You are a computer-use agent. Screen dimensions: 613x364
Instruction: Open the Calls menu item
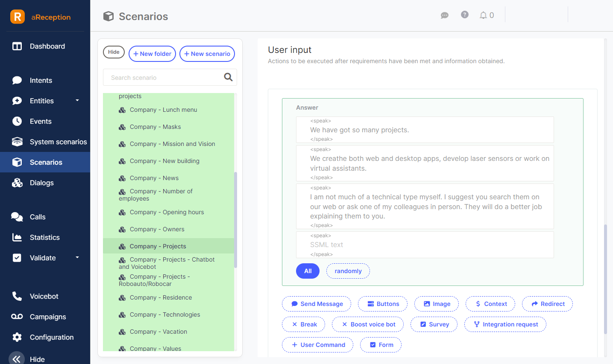(45, 217)
